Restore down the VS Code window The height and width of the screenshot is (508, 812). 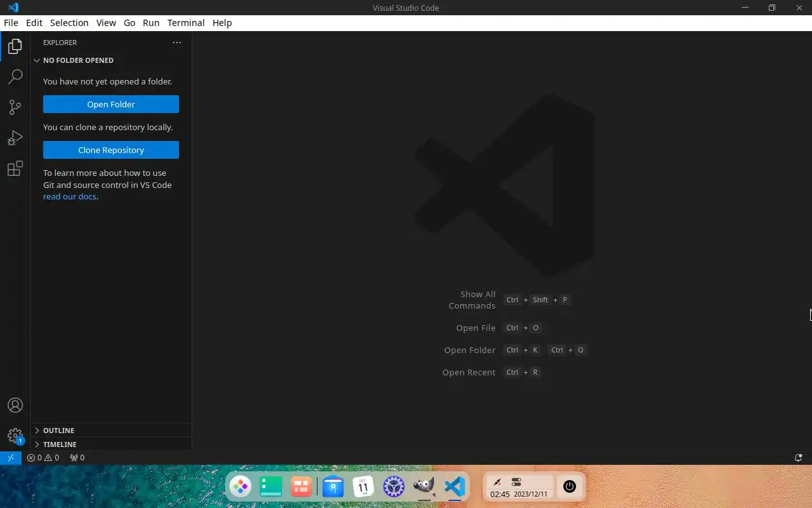772,8
